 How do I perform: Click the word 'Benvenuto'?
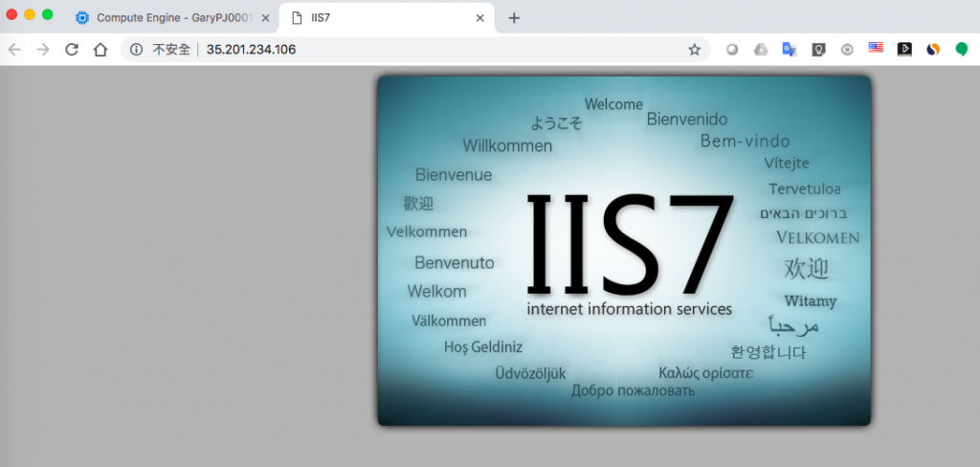455,262
